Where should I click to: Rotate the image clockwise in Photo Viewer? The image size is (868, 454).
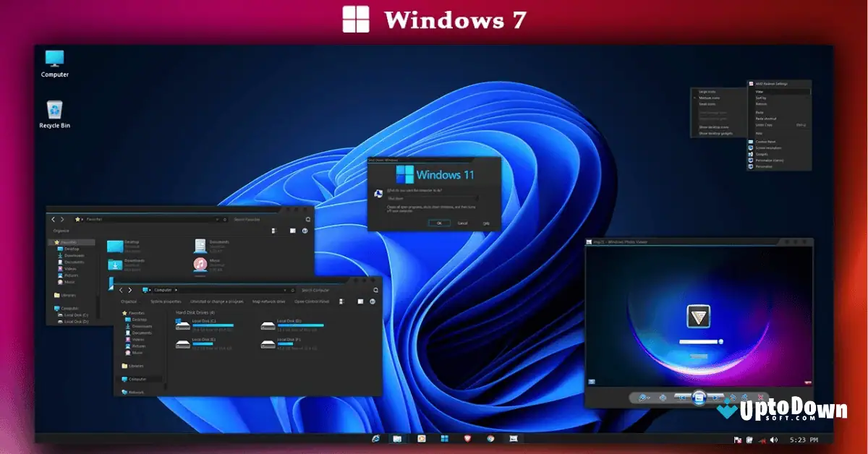click(744, 398)
